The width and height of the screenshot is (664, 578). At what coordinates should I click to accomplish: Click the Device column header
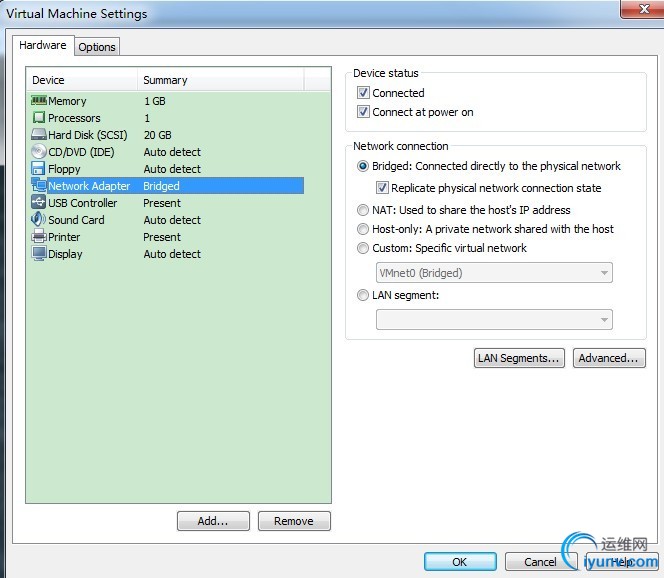(82, 80)
